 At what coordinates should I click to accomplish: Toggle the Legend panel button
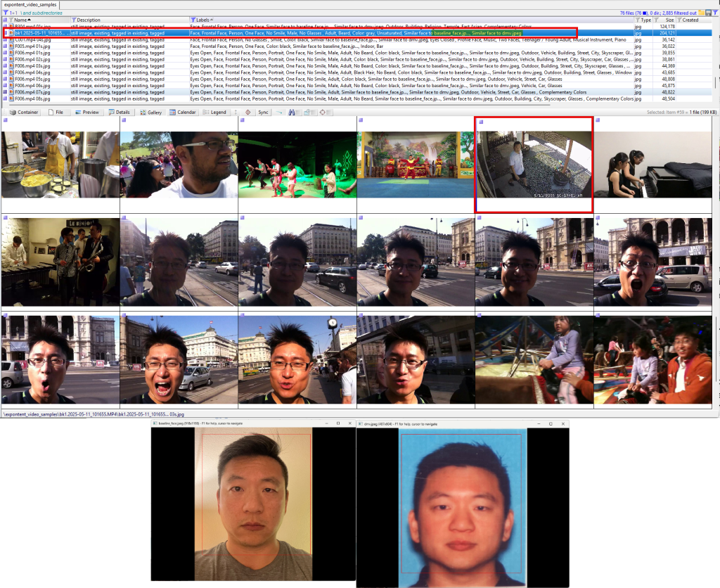tap(214, 113)
